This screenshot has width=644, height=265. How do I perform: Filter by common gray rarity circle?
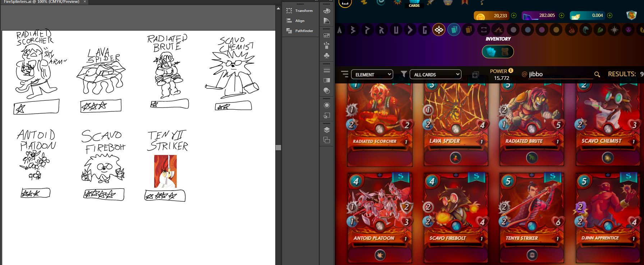513,30
